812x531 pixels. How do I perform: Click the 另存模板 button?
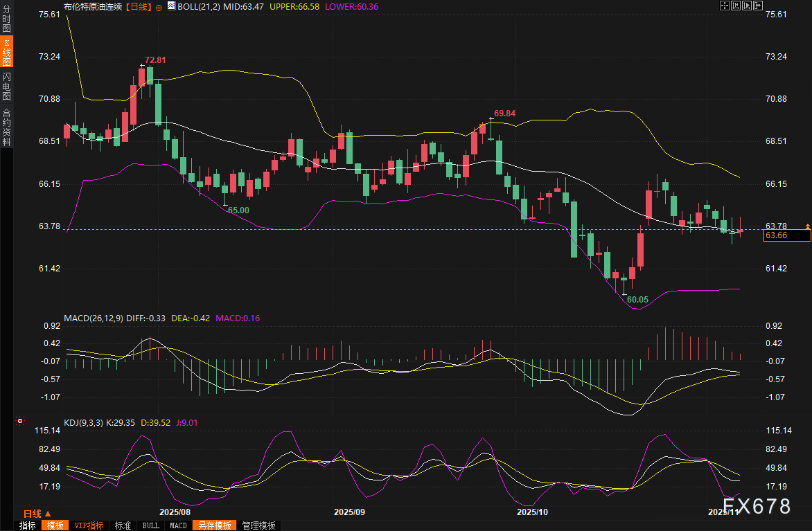coord(215,525)
